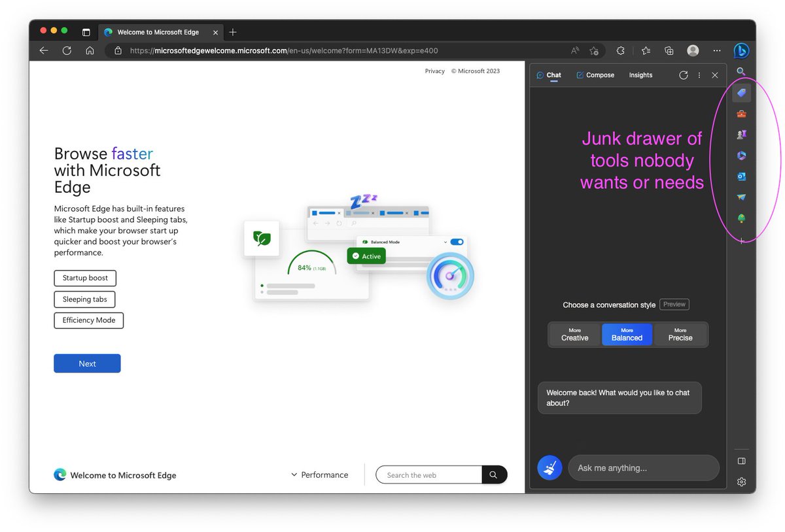Open sidebar settings gear
Viewport: 785px width, 532px height.
click(x=741, y=482)
